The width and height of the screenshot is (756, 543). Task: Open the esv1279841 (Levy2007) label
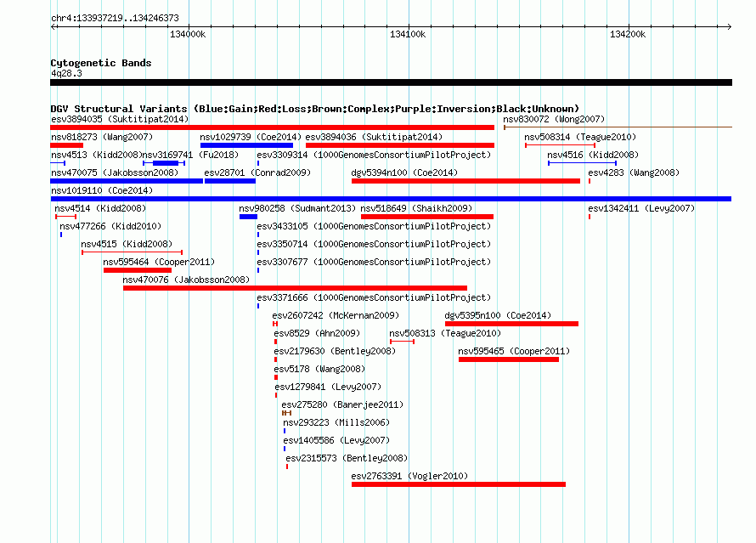click(328, 387)
